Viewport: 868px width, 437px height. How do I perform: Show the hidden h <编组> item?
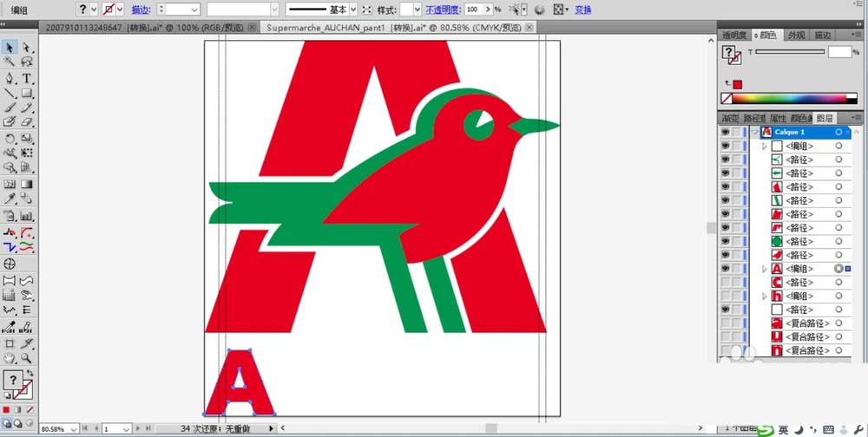[x=725, y=296]
